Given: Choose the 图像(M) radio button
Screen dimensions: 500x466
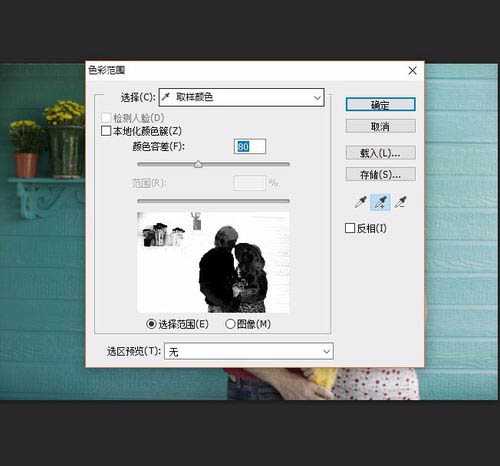Looking at the screenshot, I should 230,324.
